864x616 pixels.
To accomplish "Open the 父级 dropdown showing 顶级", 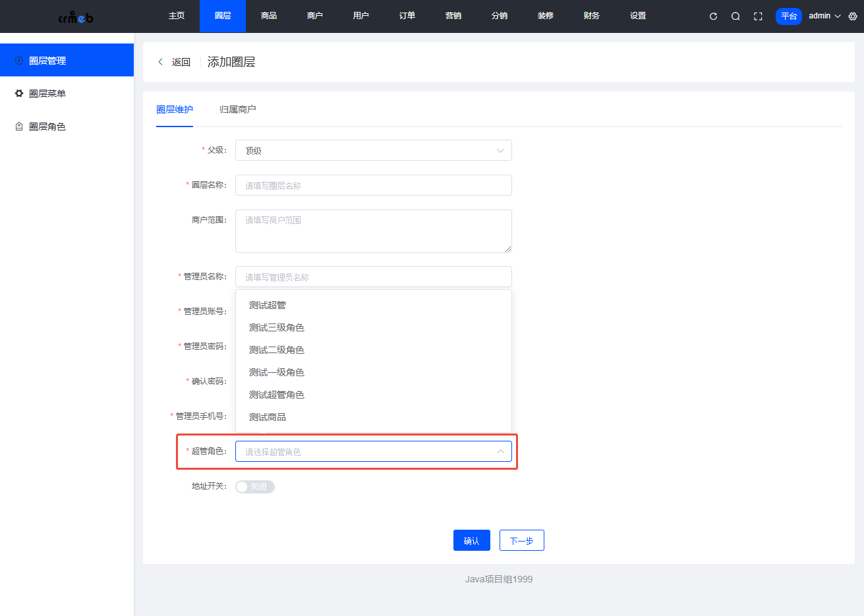I will (373, 150).
